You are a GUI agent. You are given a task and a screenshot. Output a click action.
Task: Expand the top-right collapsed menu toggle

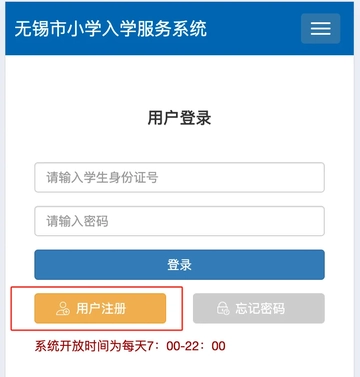click(320, 28)
